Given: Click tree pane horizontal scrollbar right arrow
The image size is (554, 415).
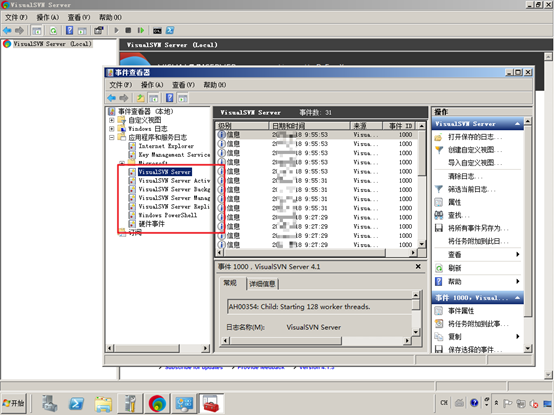Looking at the screenshot, I should pyautogui.click(x=205, y=348).
